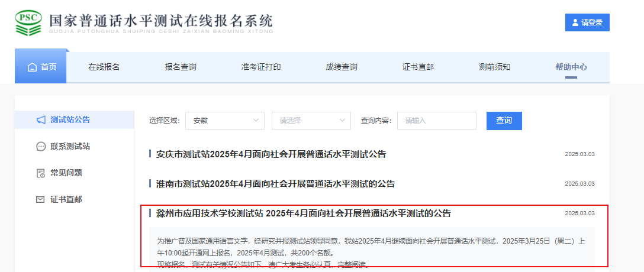Image resolution: width=644 pixels, height=272 pixels.
Task: Open the 淮南市测试站 announcement link
Action: click(275, 184)
